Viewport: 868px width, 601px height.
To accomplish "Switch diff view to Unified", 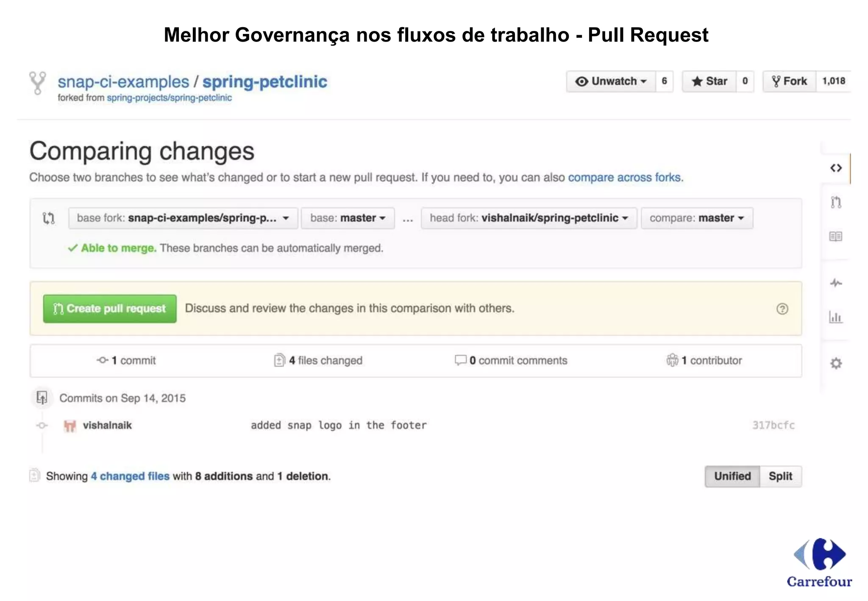I will tap(732, 476).
